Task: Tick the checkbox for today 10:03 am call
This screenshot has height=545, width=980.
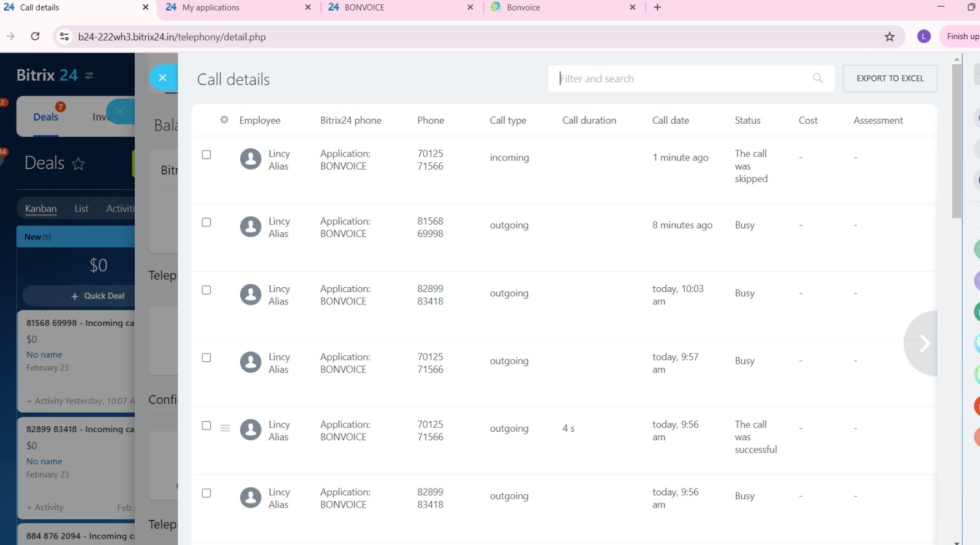Action: (x=206, y=290)
